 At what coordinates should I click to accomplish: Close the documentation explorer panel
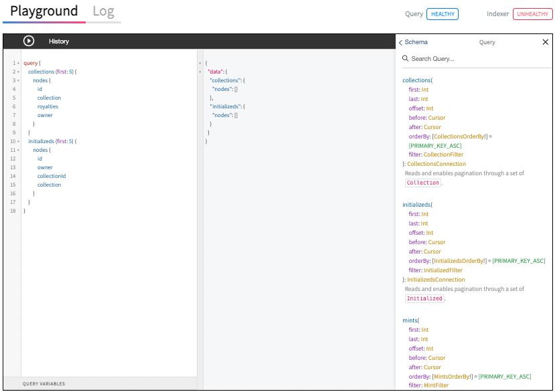click(x=545, y=42)
